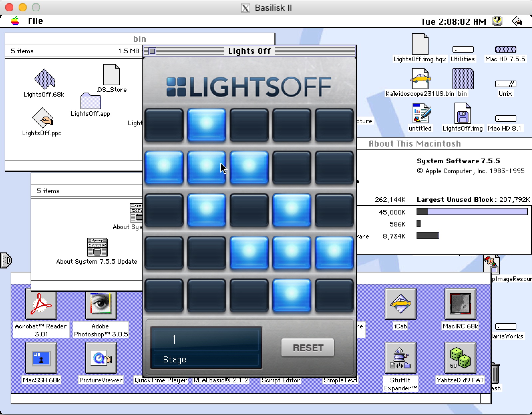Screen dimensions: 532x415
Task: Select the SimpleText launcher label
Action: pos(340,380)
